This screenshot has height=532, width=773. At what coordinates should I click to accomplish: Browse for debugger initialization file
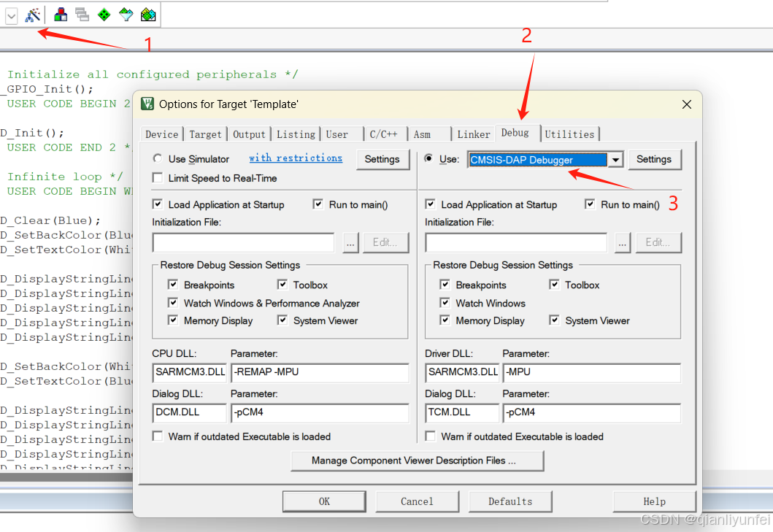[623, 242]
